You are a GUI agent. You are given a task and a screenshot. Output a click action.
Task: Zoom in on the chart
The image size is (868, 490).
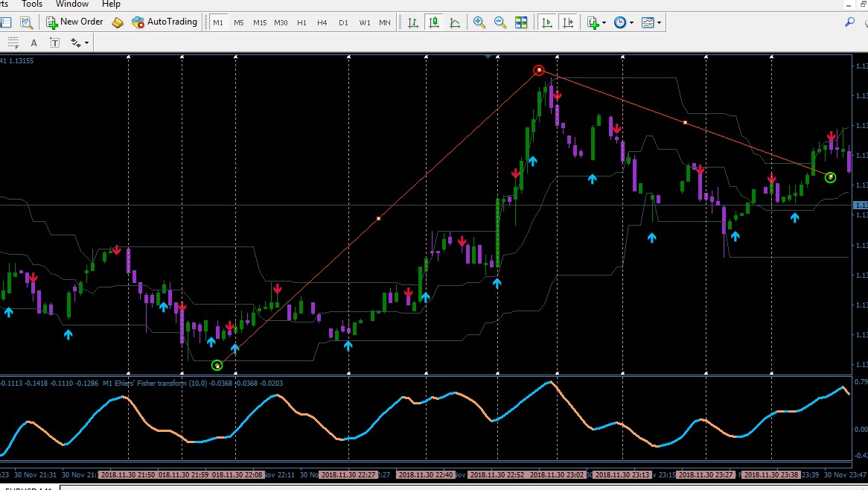click(x=479, y=22)
